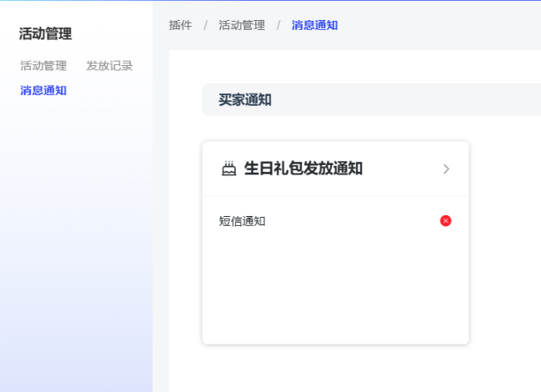The width and height of the screenshot is (541, 392).
Task: Select the highlighted 消息通知 sidebar item
Action: 43,91
